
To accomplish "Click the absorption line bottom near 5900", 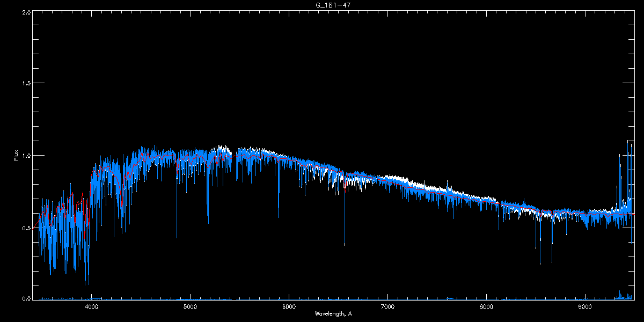I will click(x=278, y=217).
